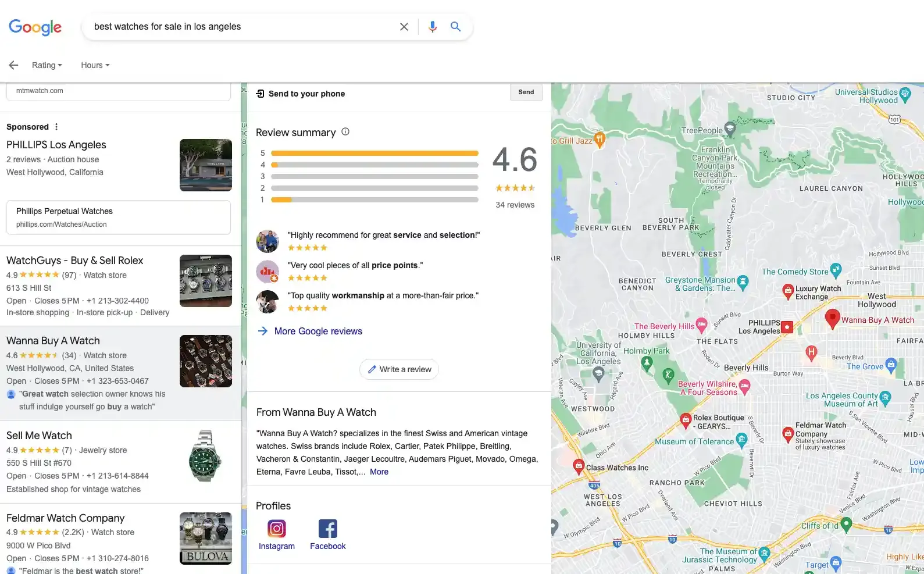The height and width of the screenshot is (574, 924).
Task: Click the 4-star rating bar
Action: click(x=374, y=165)
